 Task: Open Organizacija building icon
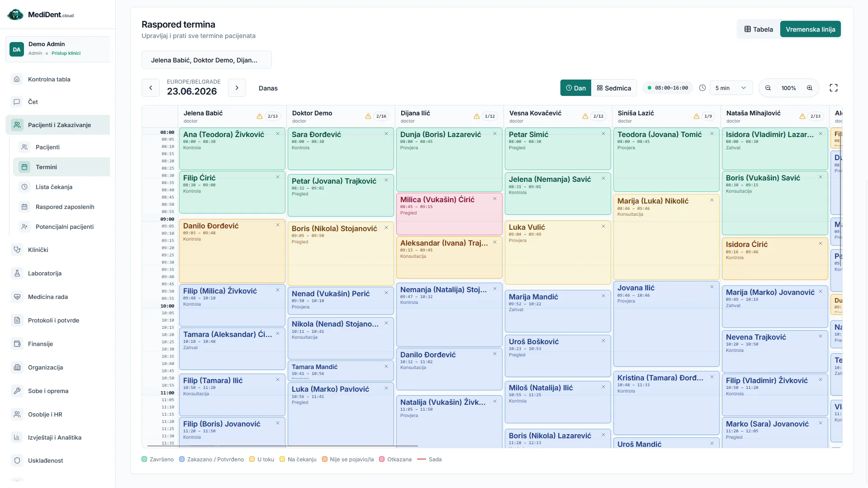tap(17, 367)
